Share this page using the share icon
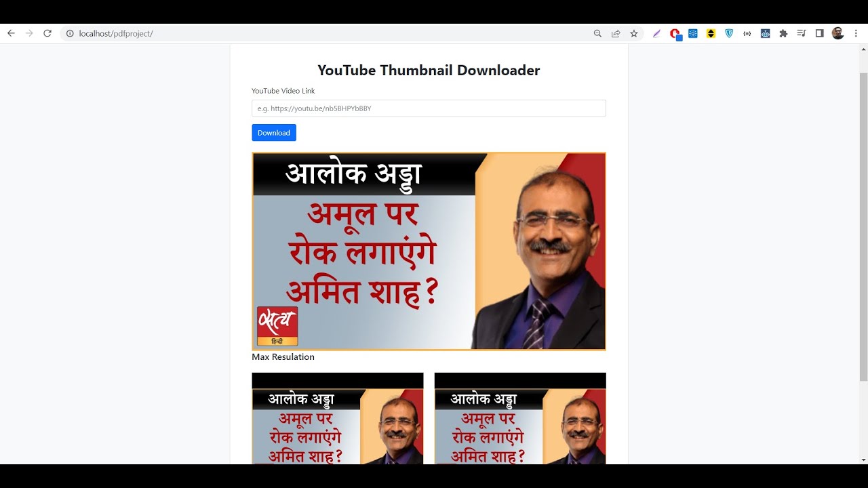 pos(616,33)
